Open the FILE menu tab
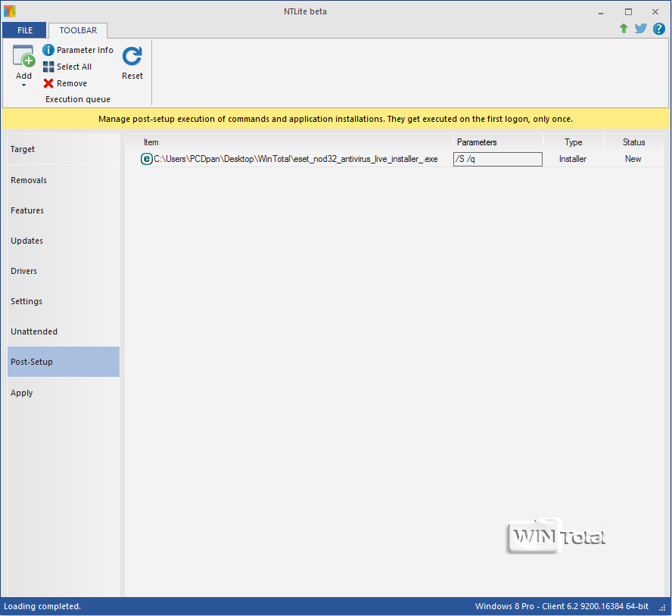The image size is (672, 616). 25,30
